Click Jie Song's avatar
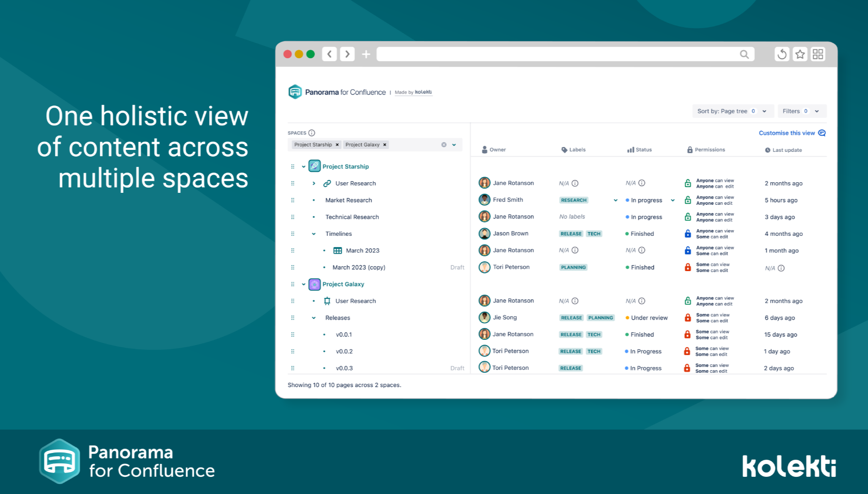 click(x=484, y=317)
